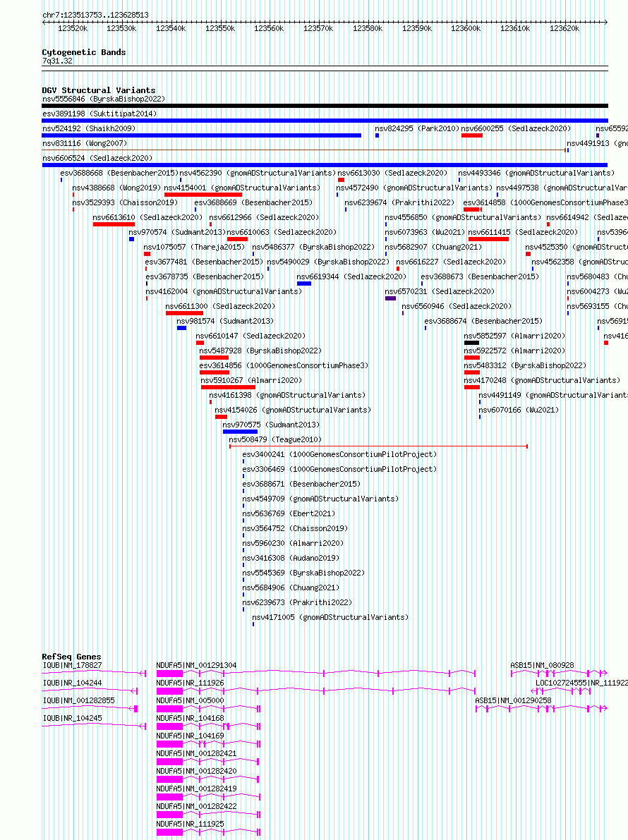
Task: Select nsv3529393 (Chaisson2019) label
Action: tap(125, 203)
